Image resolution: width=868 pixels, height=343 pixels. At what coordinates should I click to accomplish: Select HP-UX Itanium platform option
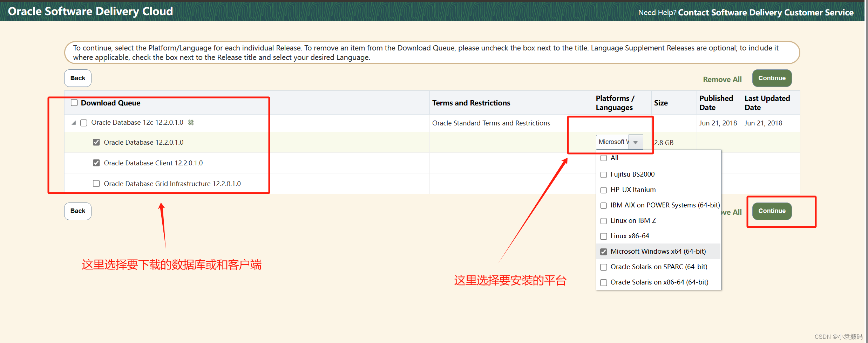[x=604, y=190]
